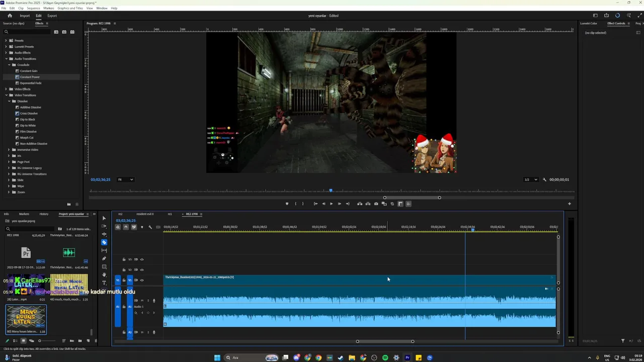Screen dimensions: 644x362
Task: Play the sequence in Program monitor
Action: (x=331, y=204)
